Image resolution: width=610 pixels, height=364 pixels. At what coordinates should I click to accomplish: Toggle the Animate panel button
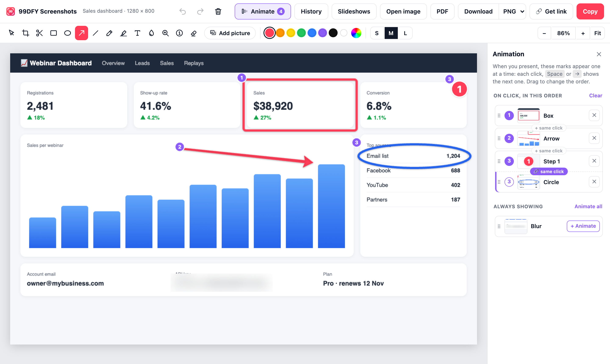[x=263, y=11]
